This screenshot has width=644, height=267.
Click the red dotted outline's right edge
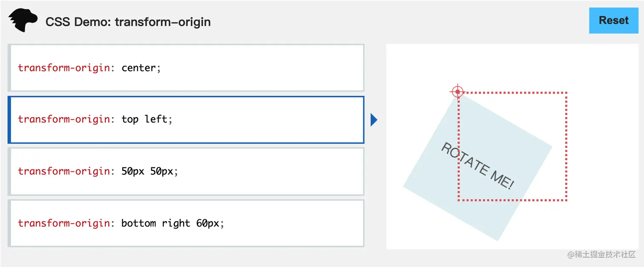coord(566,146)
